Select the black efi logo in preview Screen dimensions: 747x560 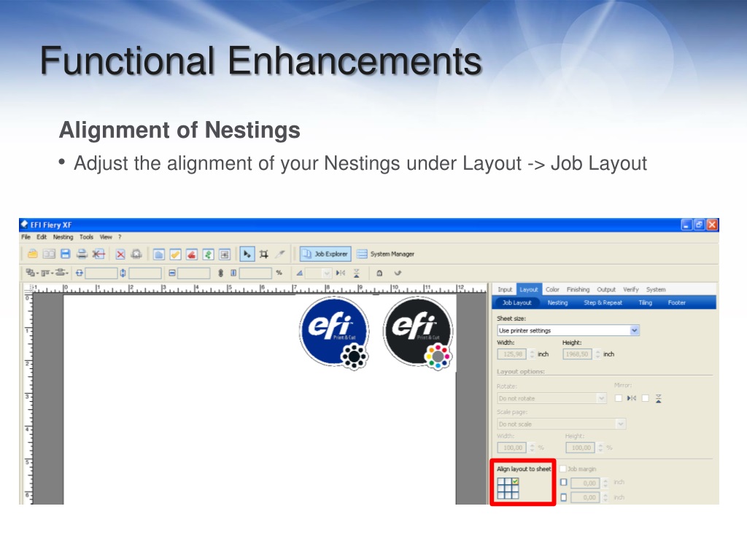point(418,332)
